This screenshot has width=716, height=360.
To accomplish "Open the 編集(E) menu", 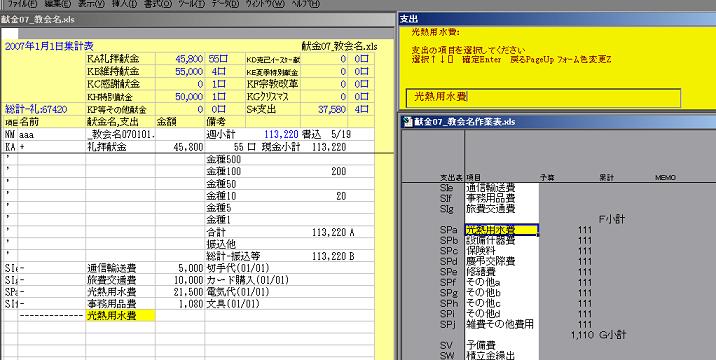I will click(x=58, y=4).
